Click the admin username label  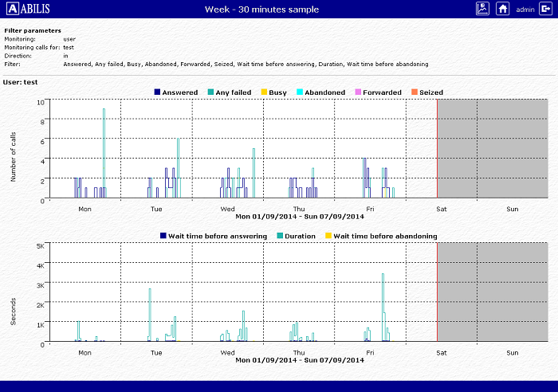525,10
